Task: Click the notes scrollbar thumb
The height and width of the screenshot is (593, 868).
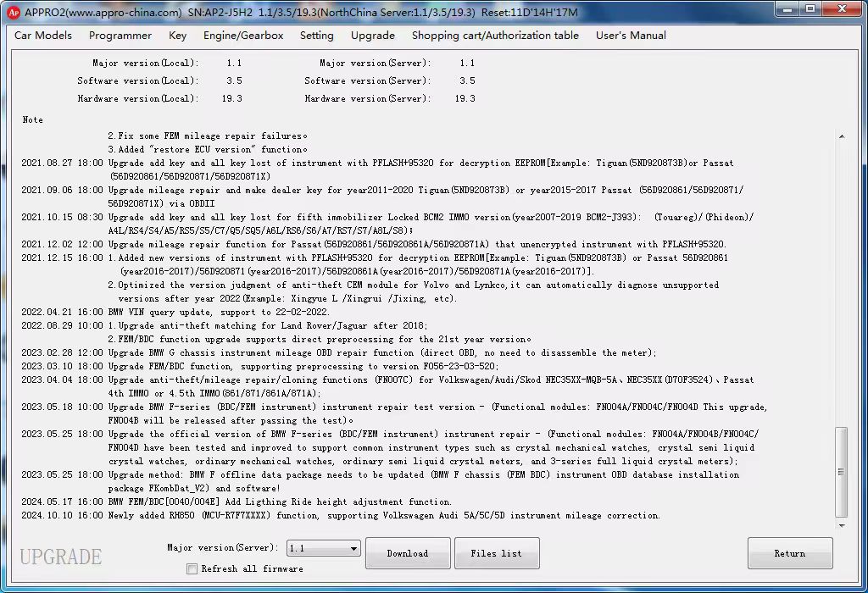Action: [841, 470]
